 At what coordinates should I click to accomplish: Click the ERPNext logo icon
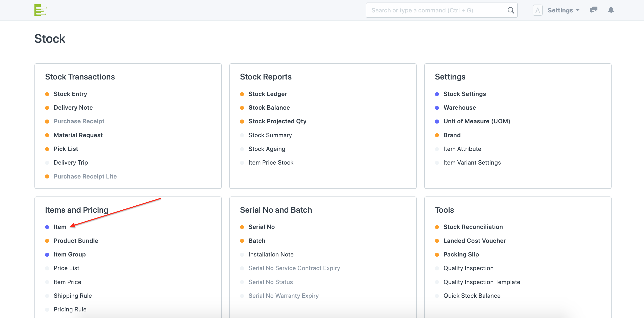click(x=41, y=10)
